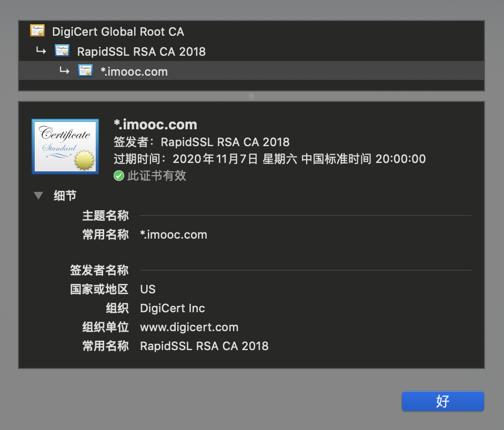Click the 此证书有效 status text
The height and width of the screenshot is (430, 504).
click(157, 176)
